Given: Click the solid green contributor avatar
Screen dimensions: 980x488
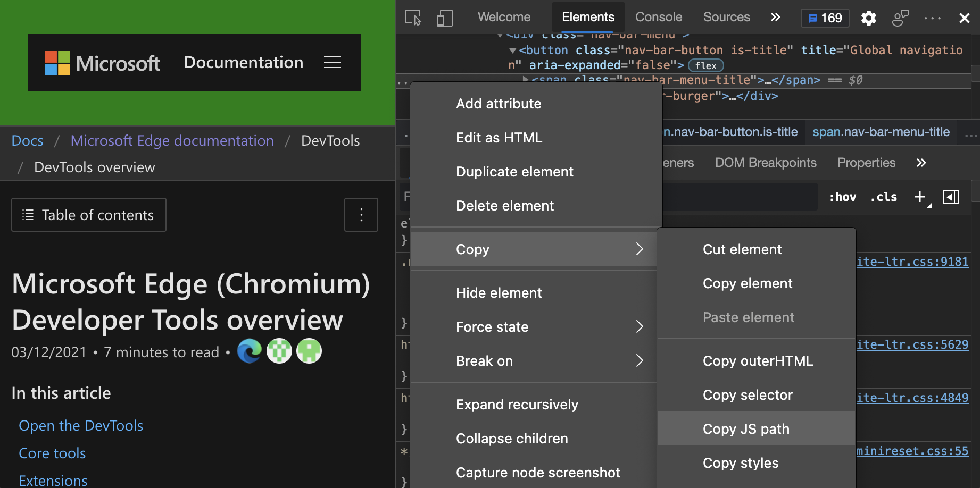Looking at the screenshot, I should point(309,351).
